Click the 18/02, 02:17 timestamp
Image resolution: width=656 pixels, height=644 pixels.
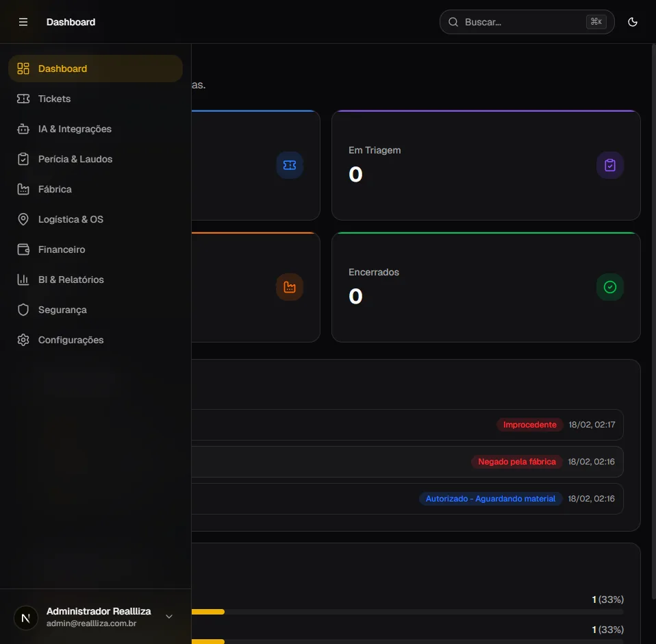pos(592,425)
